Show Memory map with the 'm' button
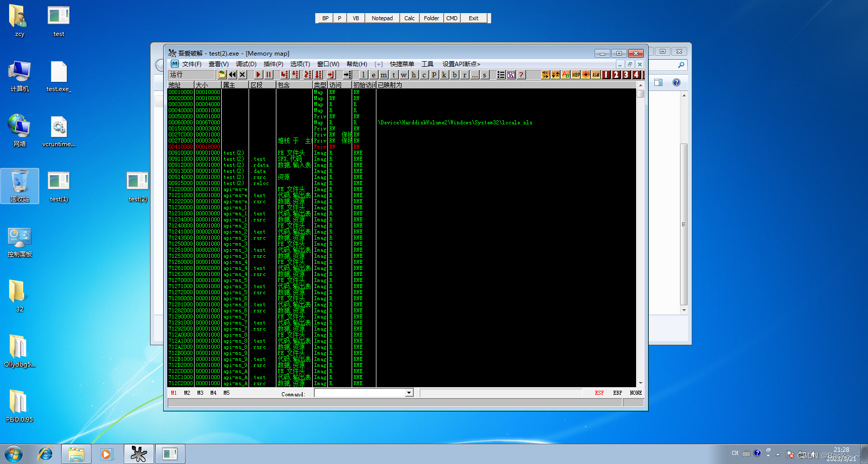The height and width of the screenshot is (464, 868). 383,75
